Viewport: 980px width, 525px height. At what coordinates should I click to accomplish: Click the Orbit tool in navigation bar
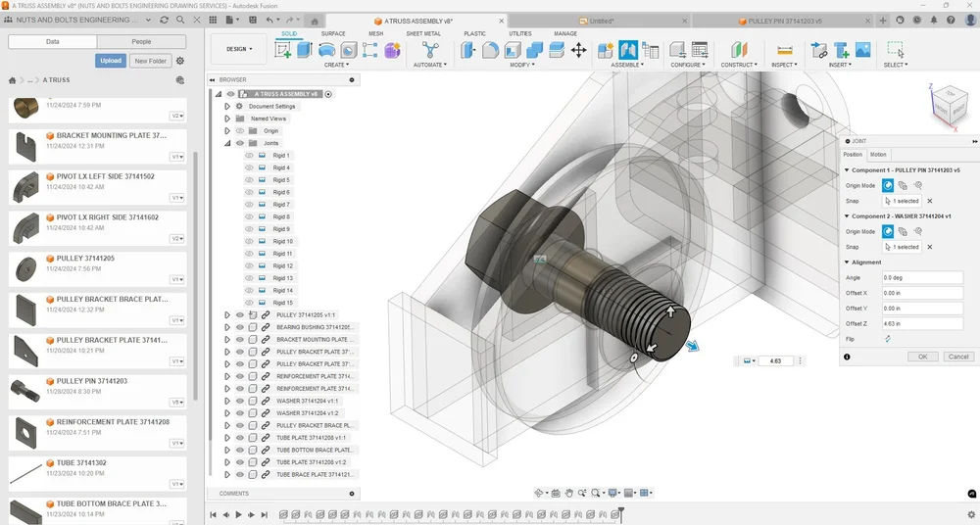point(539,493)
